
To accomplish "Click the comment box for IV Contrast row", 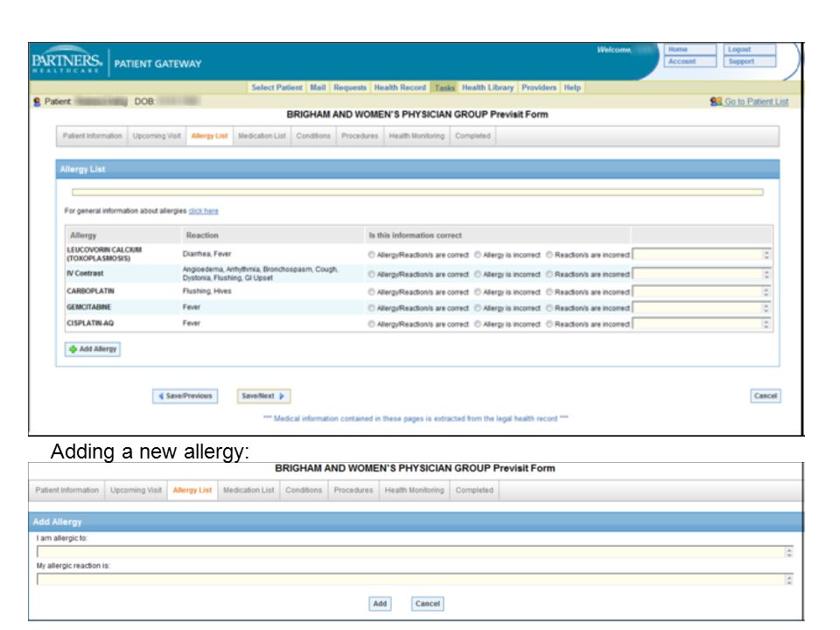I will 702,274.
